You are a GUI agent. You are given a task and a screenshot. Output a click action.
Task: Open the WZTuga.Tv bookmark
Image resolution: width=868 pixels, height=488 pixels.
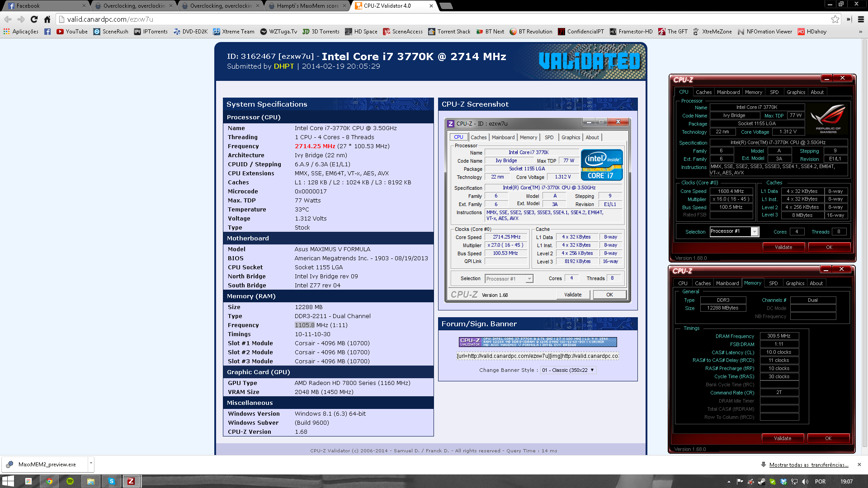pyautogui.click(x=279, y=32)
